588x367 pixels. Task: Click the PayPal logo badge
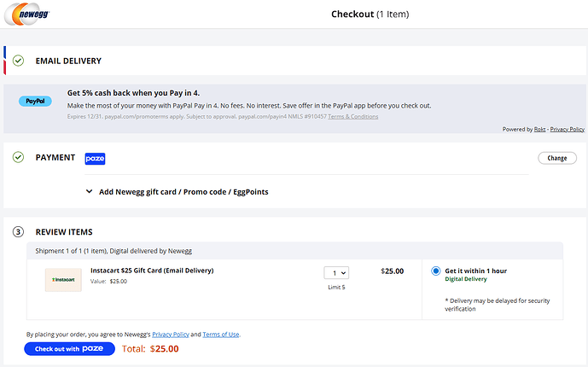point(35,101)
